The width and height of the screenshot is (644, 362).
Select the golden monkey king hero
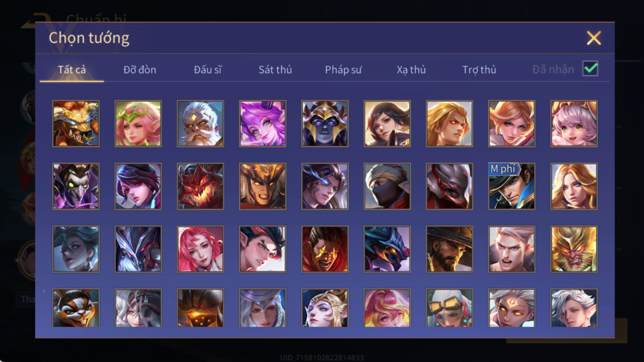click(574, 249)
